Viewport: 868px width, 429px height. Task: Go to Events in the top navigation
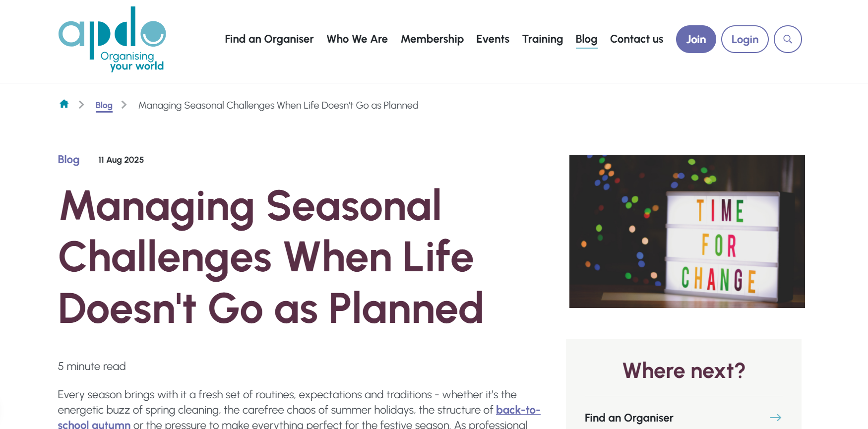pos(493,39)
